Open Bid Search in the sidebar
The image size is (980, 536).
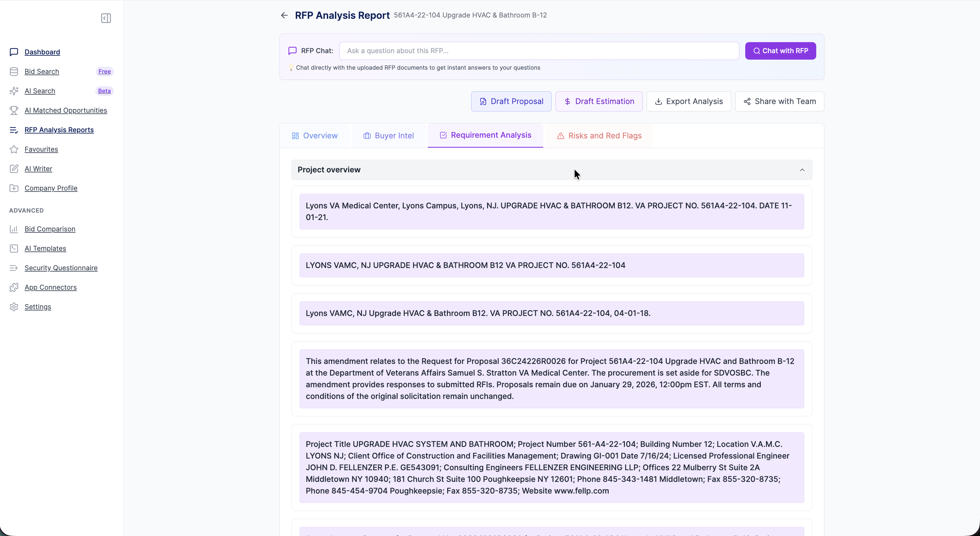tap(42, 71)
